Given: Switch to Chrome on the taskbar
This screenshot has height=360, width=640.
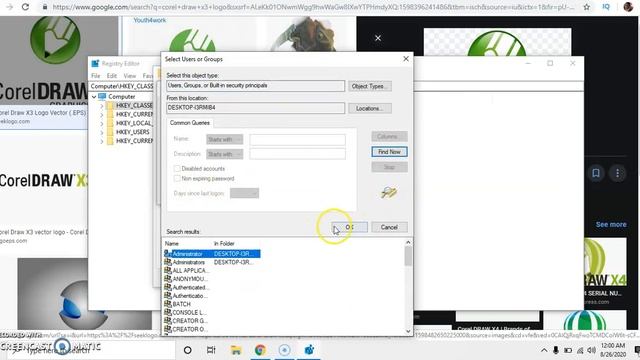Looking at the screenshot, I should pyautogui.click(x=260, y=350).
